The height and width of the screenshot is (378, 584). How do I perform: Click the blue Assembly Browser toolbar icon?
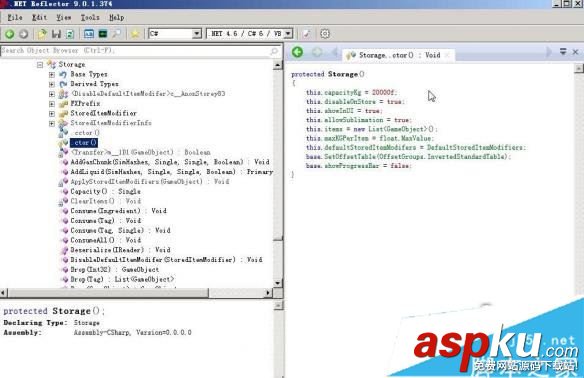point(89,34)
